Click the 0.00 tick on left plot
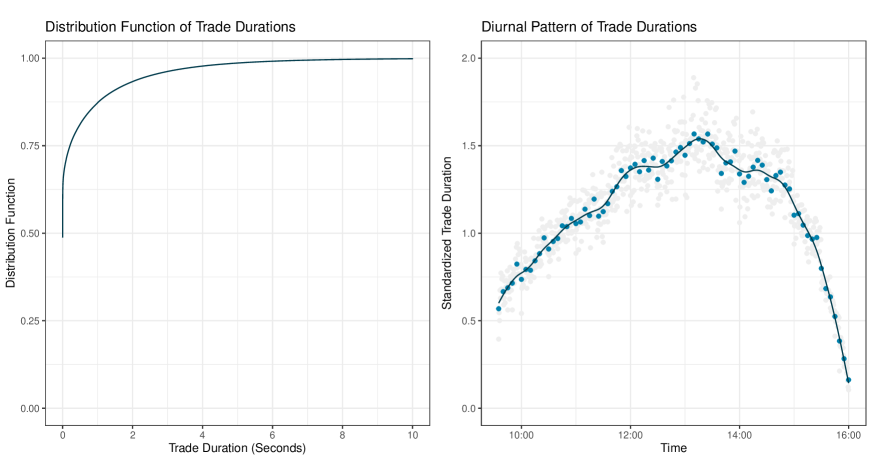 point(30,409)
